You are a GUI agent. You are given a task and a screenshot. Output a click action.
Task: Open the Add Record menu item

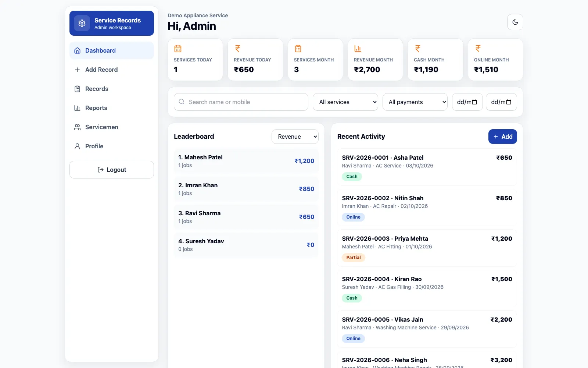(112, 70)
